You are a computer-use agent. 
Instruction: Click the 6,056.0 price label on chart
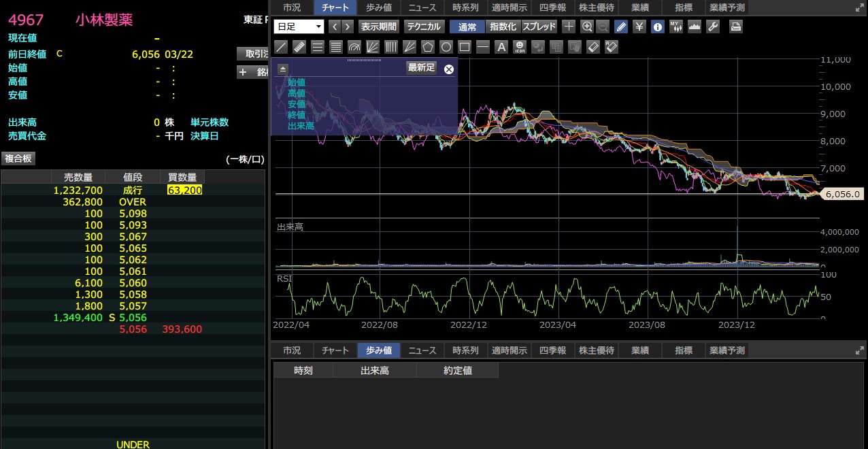(x=844, y=194)
